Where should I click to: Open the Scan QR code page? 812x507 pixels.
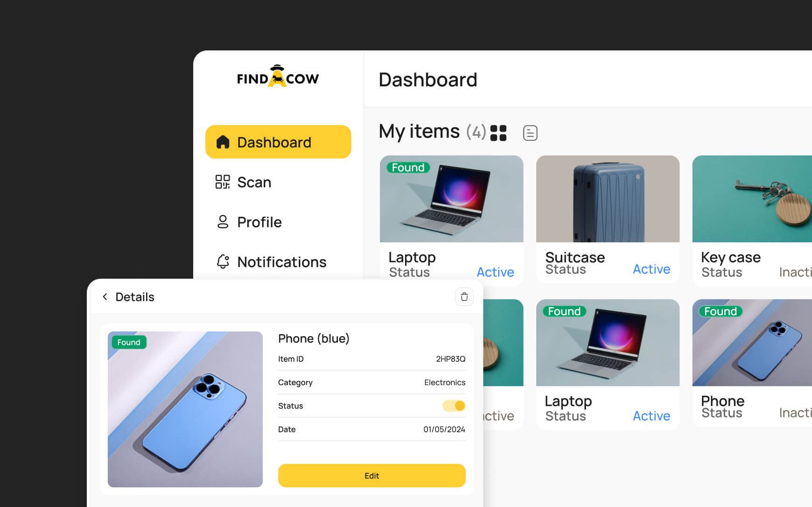pyautogui.click(x=243, y=182)
